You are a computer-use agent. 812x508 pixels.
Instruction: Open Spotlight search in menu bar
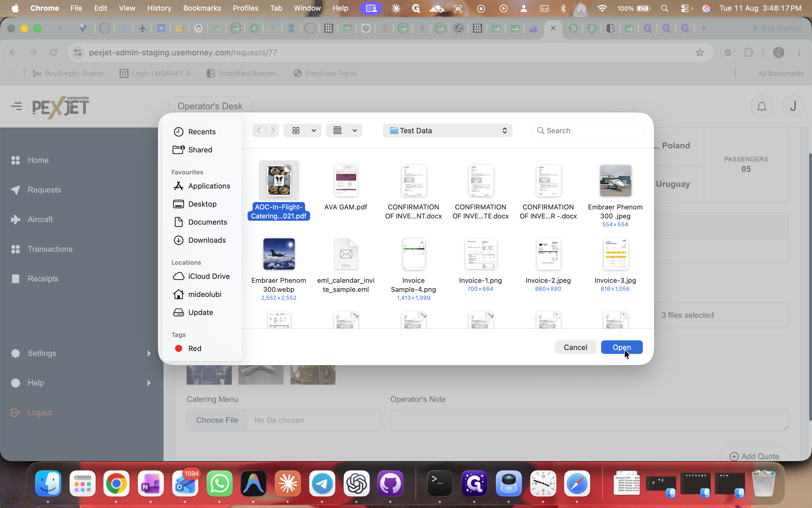[x=664, y=8]
